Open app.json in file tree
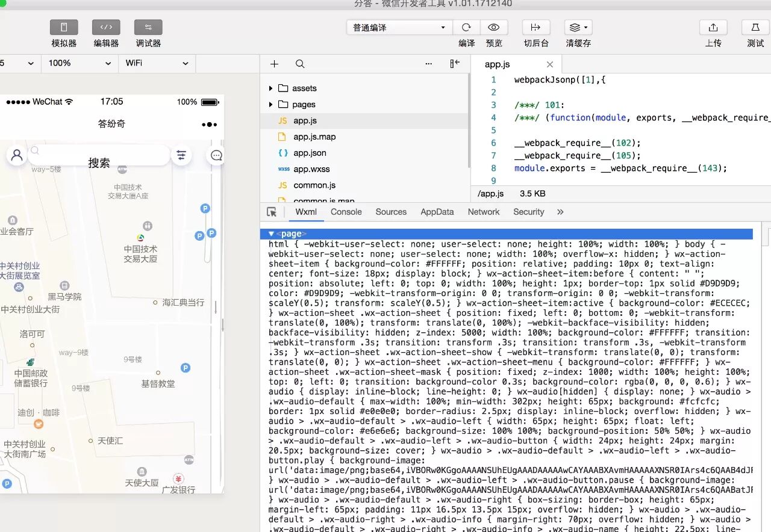This screenshot has width=771, height=532. (x=310, y=153)
